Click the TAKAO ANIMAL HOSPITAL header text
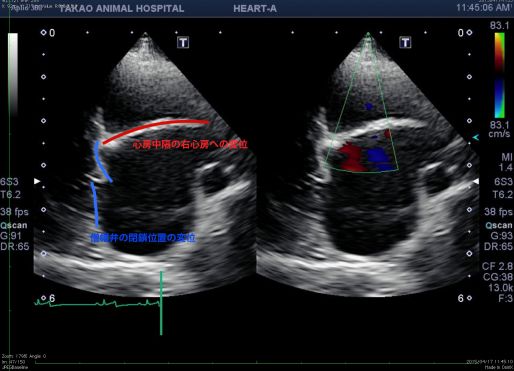 click(x=121, y=8)
